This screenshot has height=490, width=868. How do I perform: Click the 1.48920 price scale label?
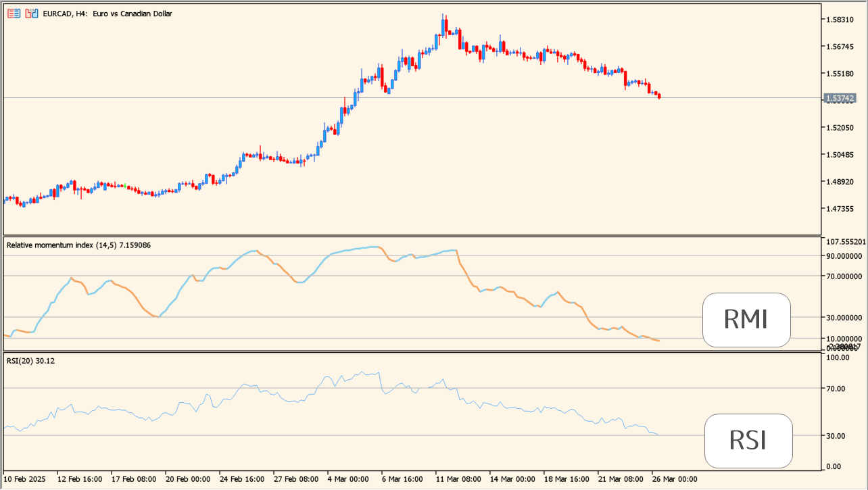(840, 182)
